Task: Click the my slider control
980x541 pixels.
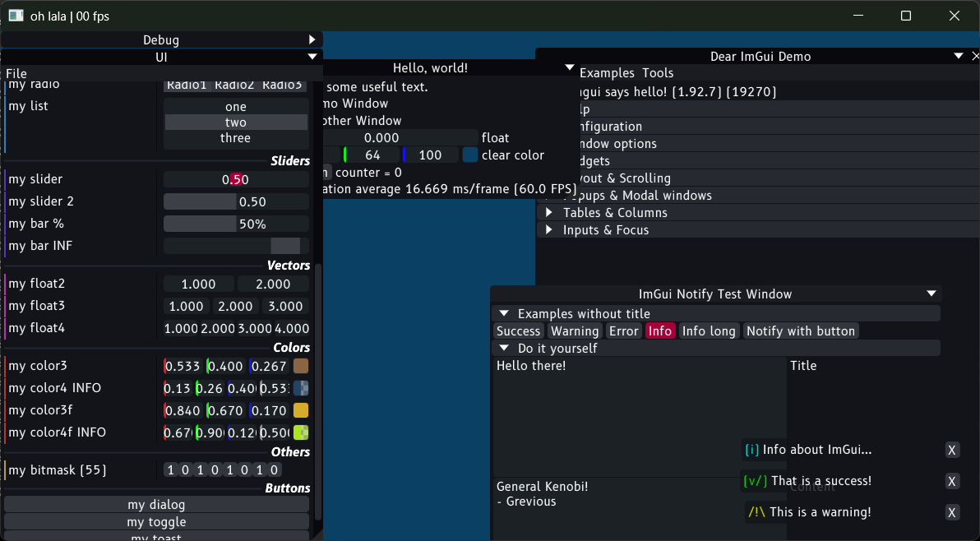Action: click(x=236, y=180)
